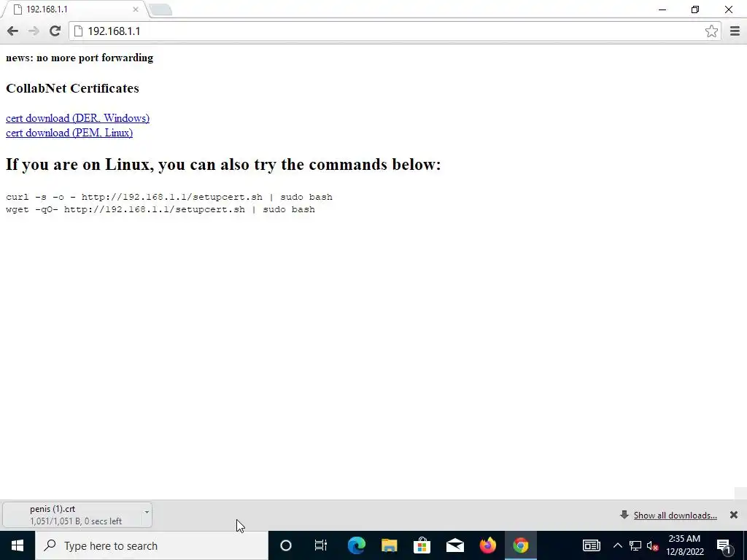Open Microsoft Store from taskbar
Viewport: 747px width, 560px height.
click(422, 545)
